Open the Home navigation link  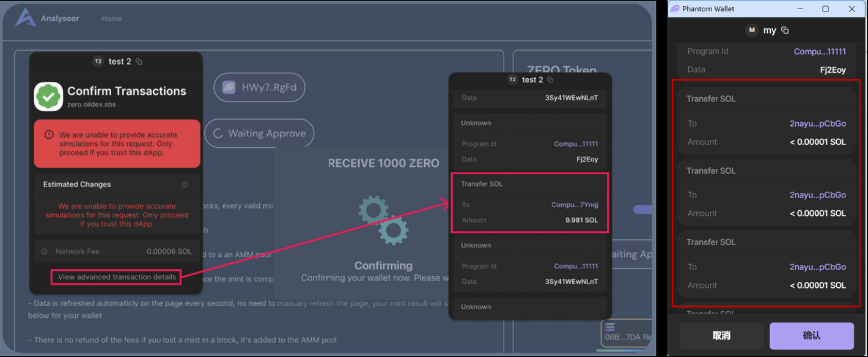tap(111, 19)
